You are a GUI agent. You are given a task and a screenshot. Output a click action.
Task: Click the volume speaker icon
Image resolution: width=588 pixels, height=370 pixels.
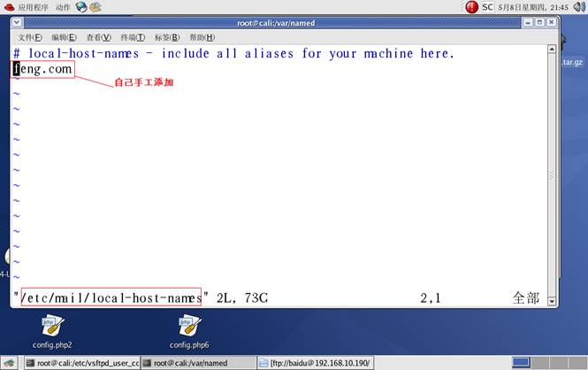[578, 7]
